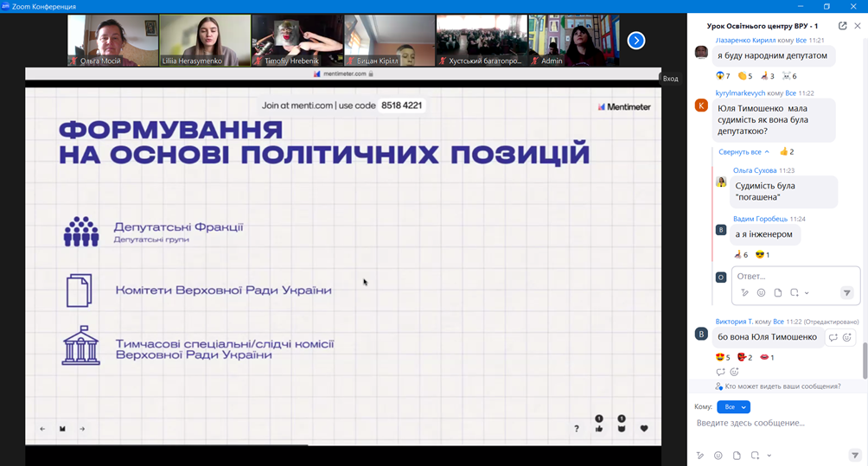Viewport: 868px width, 466px height.
Task: Click the formatting pen icon in main message bar
Action: click(x=699, y=456)
